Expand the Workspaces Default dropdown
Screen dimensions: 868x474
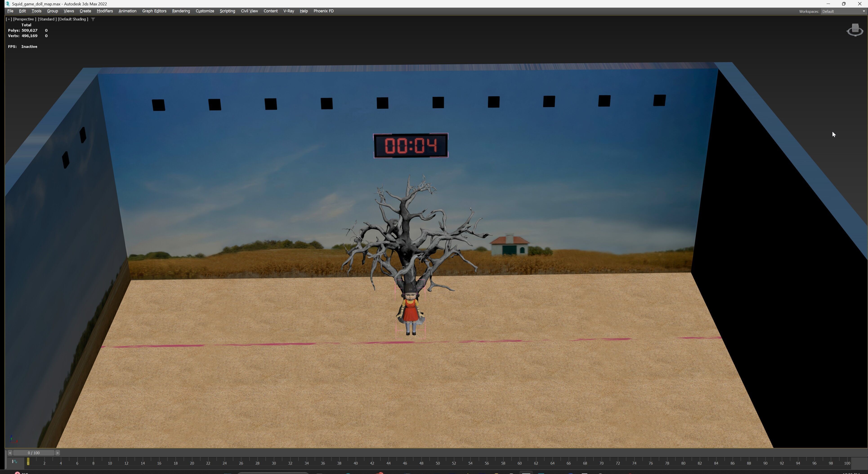click(x=843, y=11)
